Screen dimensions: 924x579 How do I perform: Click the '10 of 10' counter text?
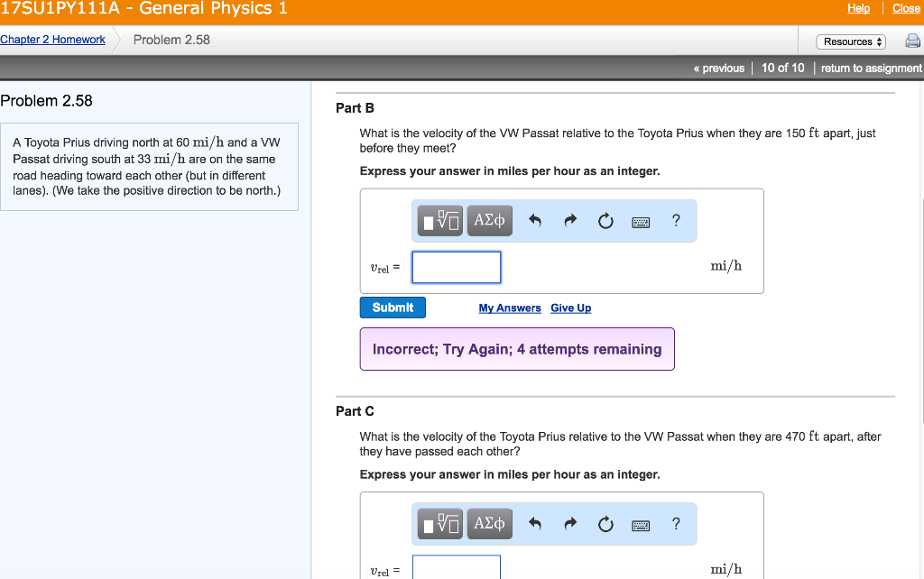[782, 69]
